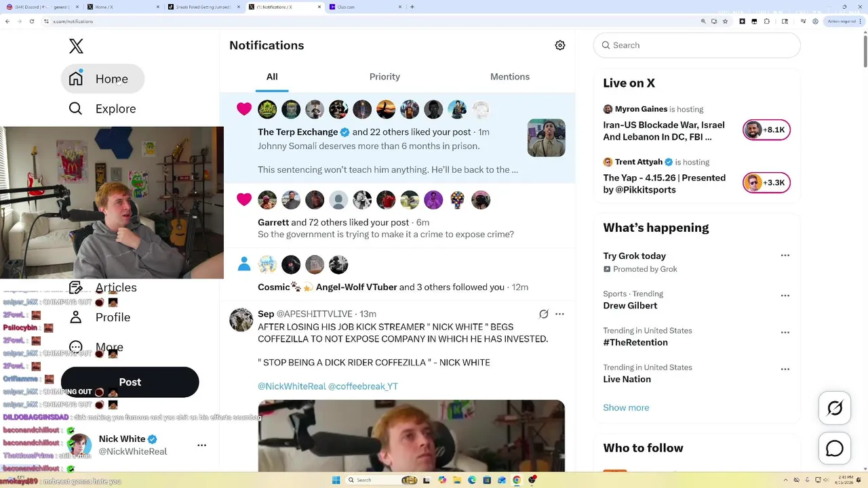This screenshot has width=868, height=488.
Task: Click first avatar in Terp Exchange likes
Action: point(267,109)
